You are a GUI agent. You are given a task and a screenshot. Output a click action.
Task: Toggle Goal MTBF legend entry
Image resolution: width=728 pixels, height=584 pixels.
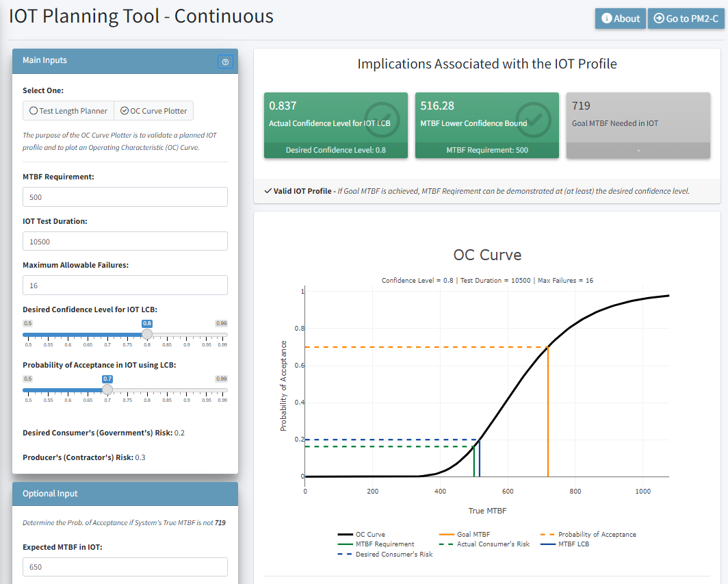(473, 535)
